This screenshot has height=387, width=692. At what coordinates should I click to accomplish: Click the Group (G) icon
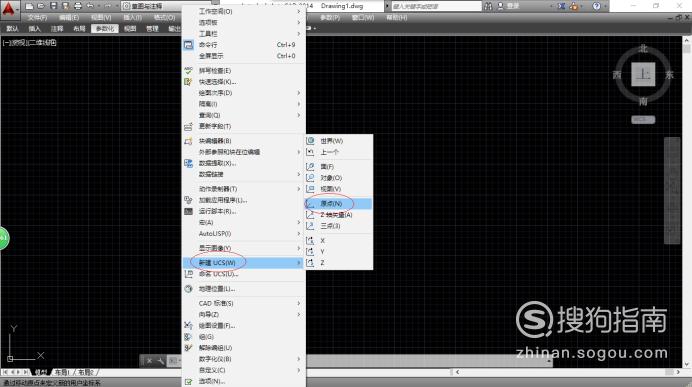click(188, 337)
